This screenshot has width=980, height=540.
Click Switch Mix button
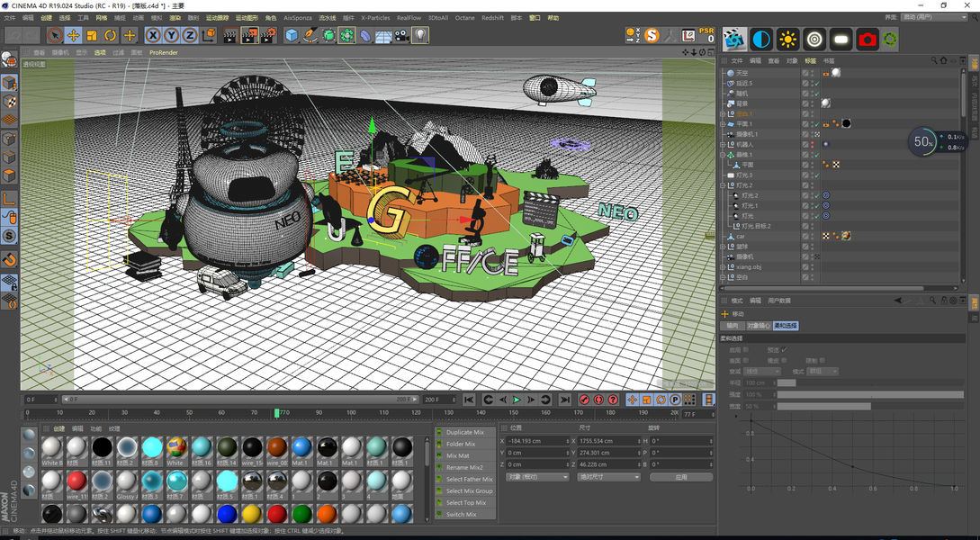pyautogui.click(x=465, y=515)
